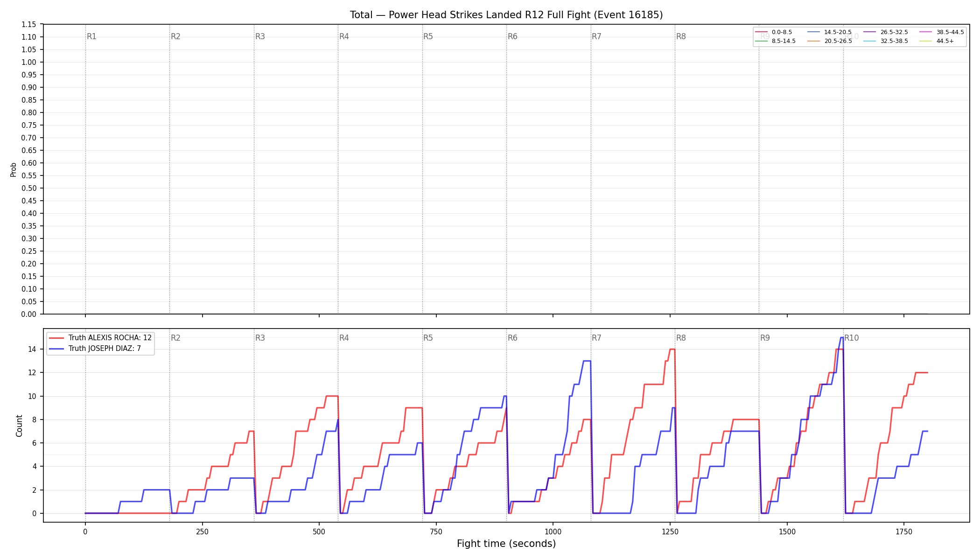Click the 1.00 tick on Prob axis
980x560 pixels.
pos(29,63)
